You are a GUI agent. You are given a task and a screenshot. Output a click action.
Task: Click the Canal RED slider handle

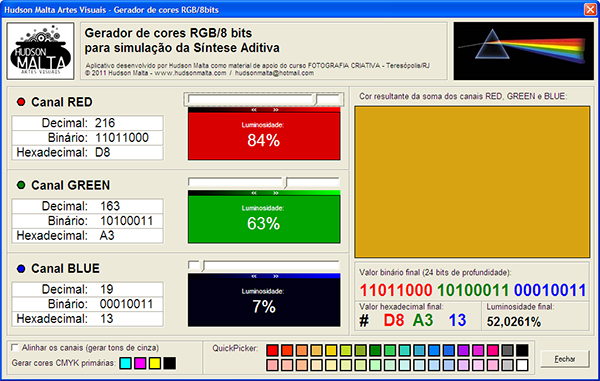coord(316,99)
